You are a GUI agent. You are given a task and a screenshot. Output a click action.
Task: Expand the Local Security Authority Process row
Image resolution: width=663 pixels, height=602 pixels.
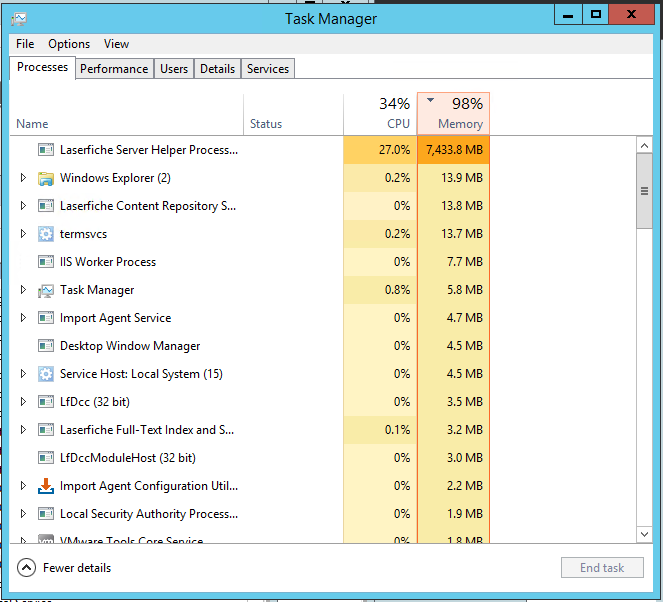click(23, 514)
